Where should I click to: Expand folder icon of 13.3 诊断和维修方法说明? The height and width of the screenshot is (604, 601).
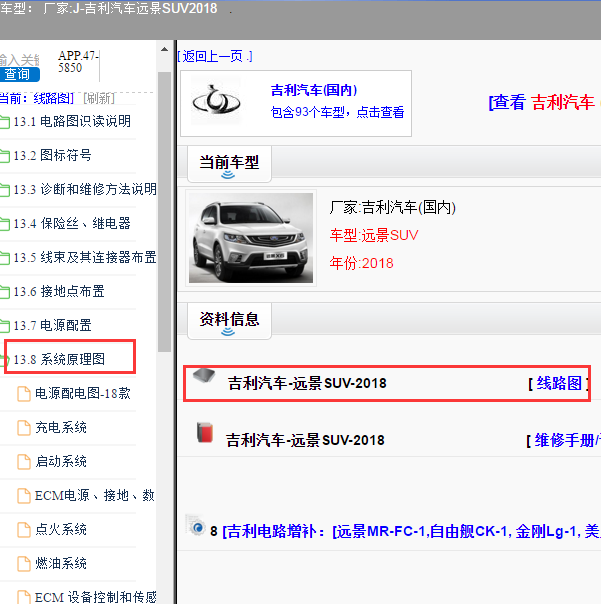(x=5, y=190)
